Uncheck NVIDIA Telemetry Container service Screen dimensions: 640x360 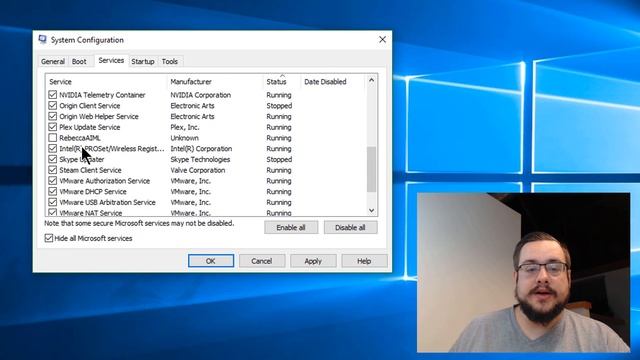tap(52, 95)
